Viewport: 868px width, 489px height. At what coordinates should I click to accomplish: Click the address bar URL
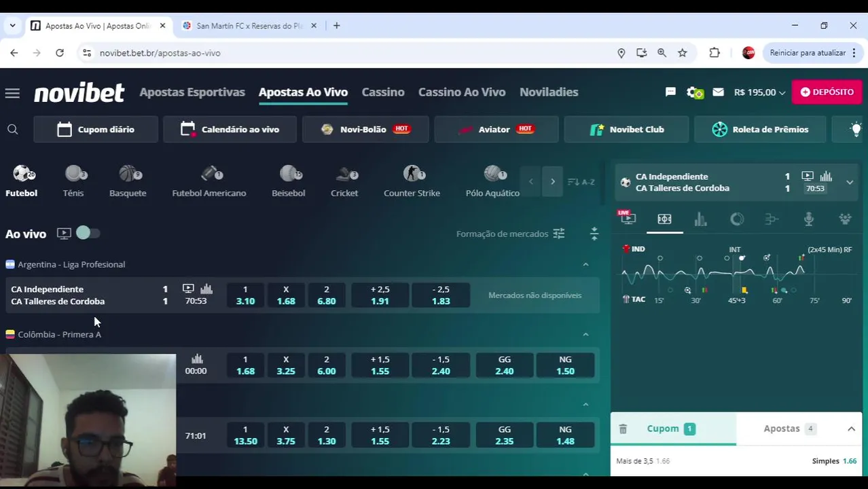click(x=160, y=53)
